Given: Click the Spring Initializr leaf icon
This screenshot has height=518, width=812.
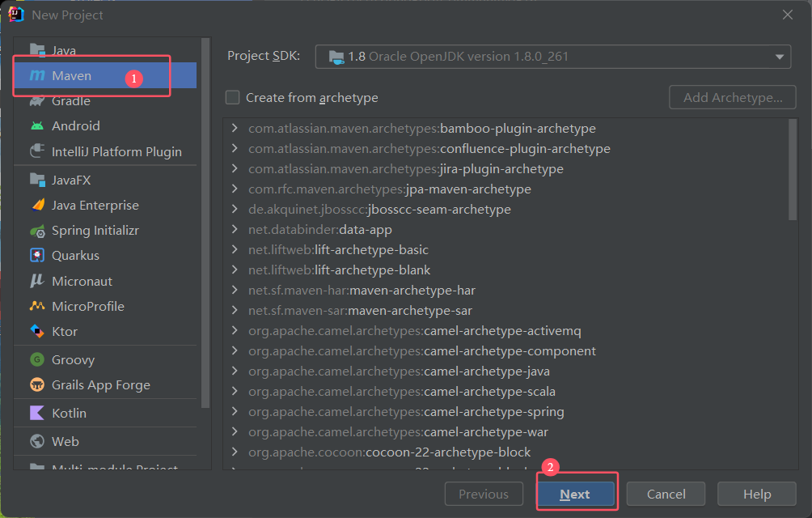Looking at the screenshot, I should (37, 231).
